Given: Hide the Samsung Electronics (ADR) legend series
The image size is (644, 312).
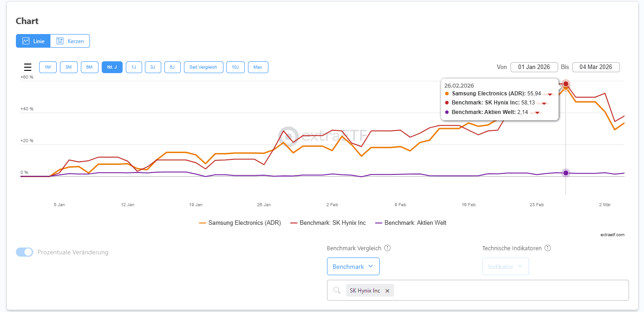Looking at the screenshot, I should click(240, 223).
